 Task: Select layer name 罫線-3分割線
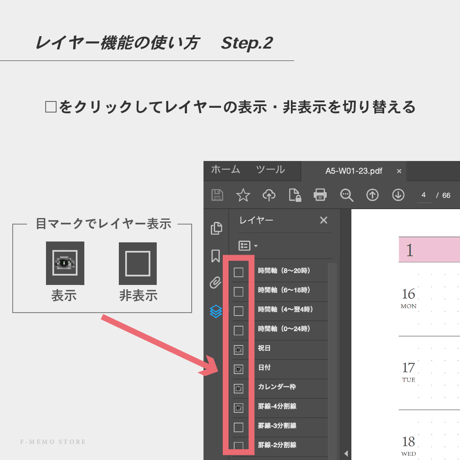pyautogui.click(x=277, y=425)
